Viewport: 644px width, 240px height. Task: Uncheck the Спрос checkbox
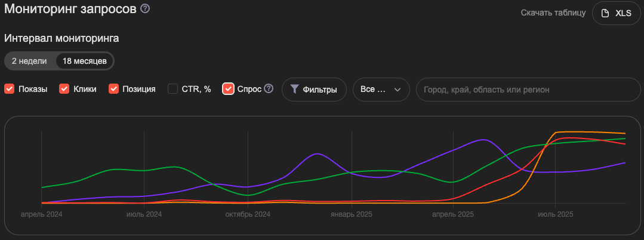[x=228, y=89]
